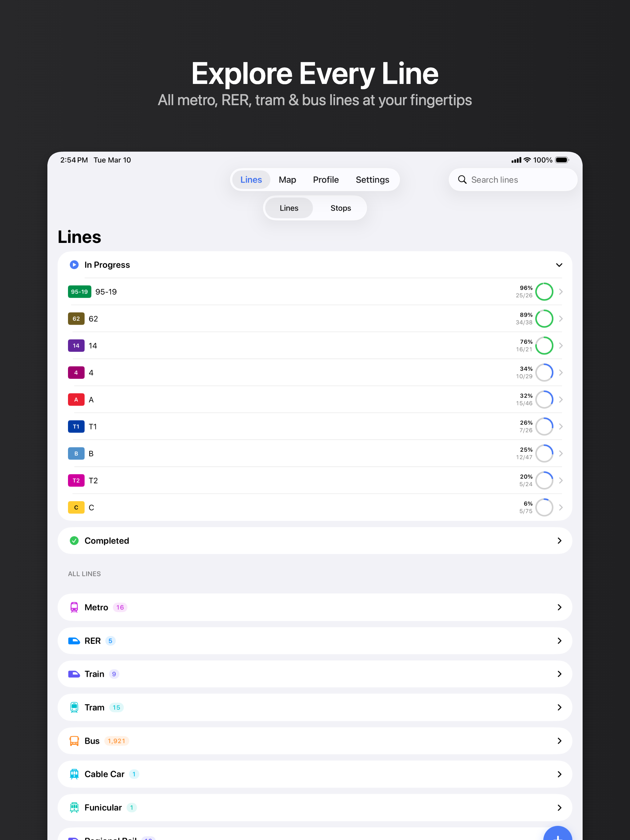Viewport: 630px width, 840px height.
Task: Click the 2:54 PM clock text
Action: pos(74,160)
